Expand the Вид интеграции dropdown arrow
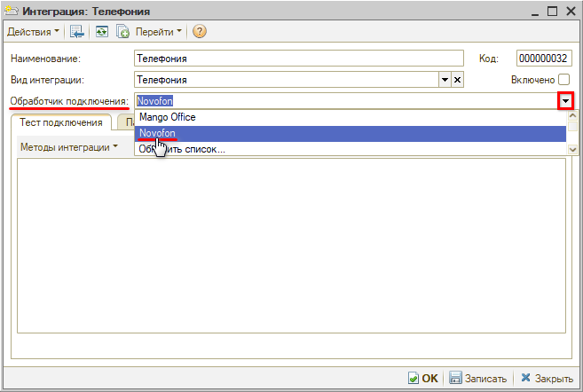Image resolution: width=583 pixels, height=392 pixels. [x=445, y=80]
